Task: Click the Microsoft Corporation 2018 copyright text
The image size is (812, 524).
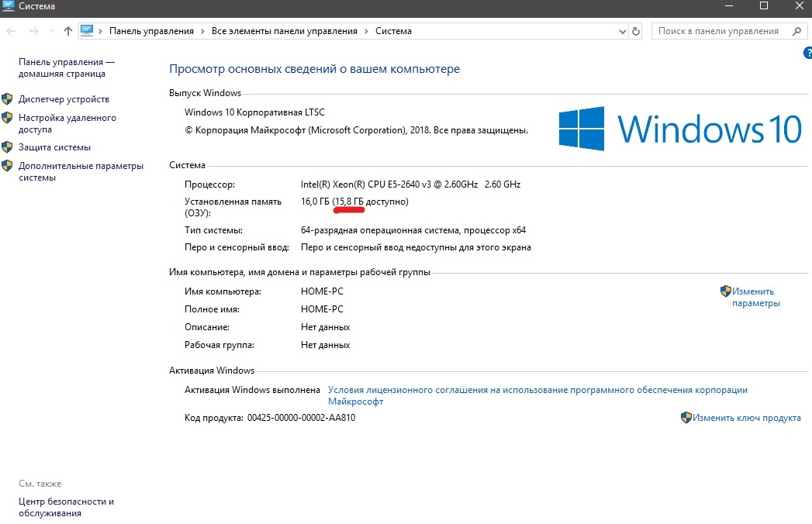Action: pyautogui.click(x=356, y=130)
